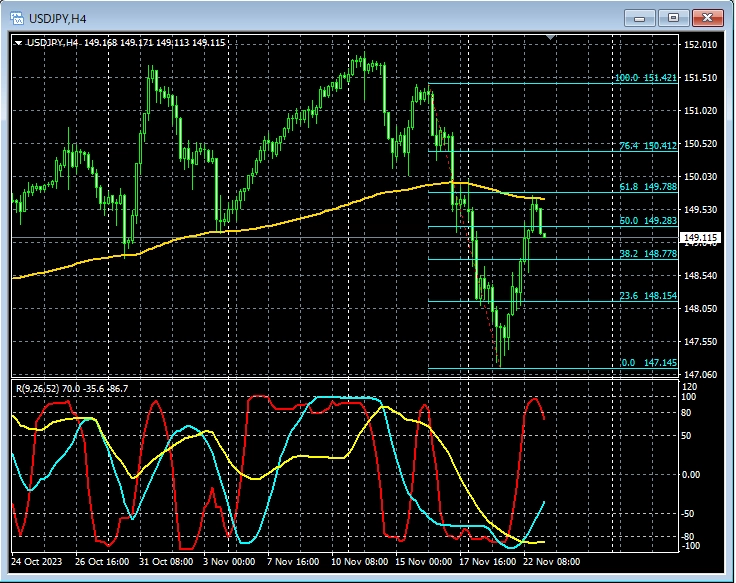
Task: Click the 152.010 value on price scale
Action: 699,45
